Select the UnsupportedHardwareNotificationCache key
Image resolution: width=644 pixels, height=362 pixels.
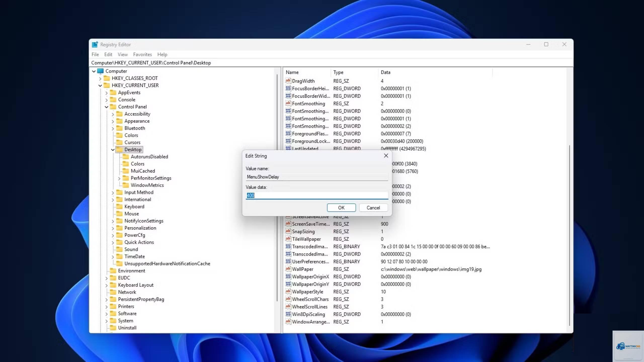pyautogui.click(x=167, y=264)
